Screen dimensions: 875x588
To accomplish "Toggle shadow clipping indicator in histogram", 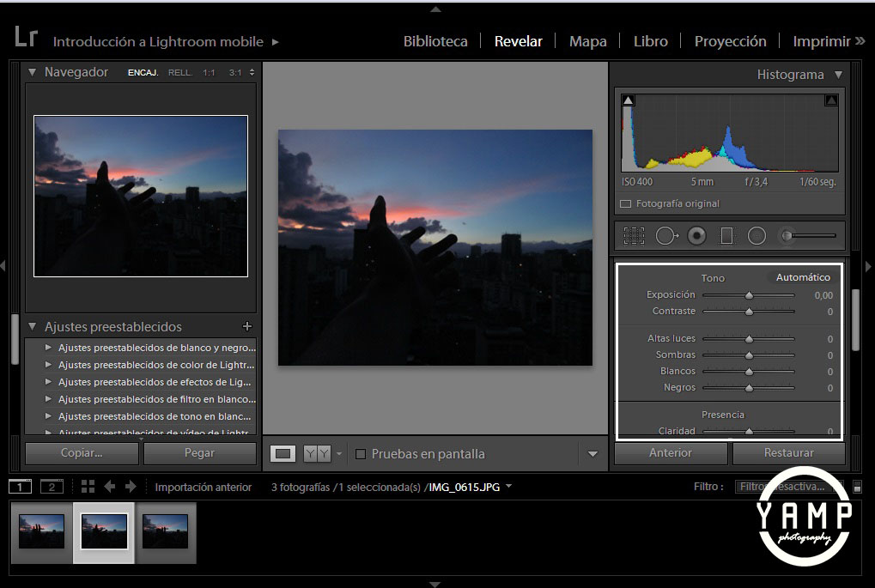I will (x=629, y=100).
